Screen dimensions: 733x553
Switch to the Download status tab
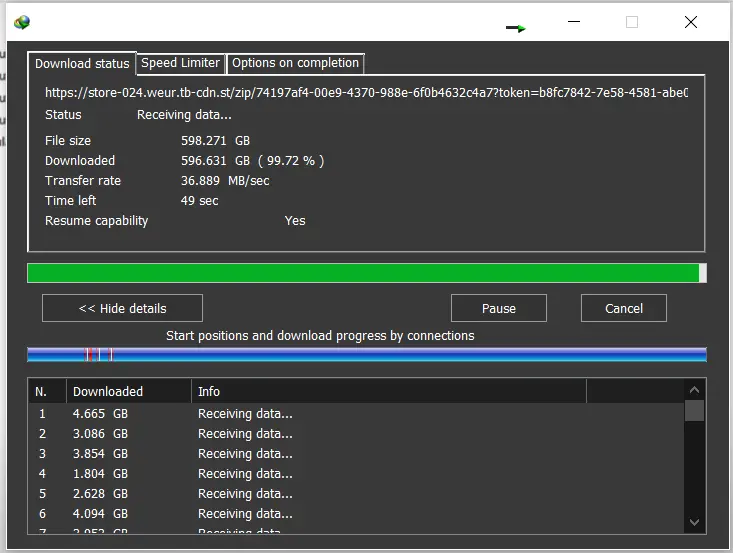click(82, 64)
